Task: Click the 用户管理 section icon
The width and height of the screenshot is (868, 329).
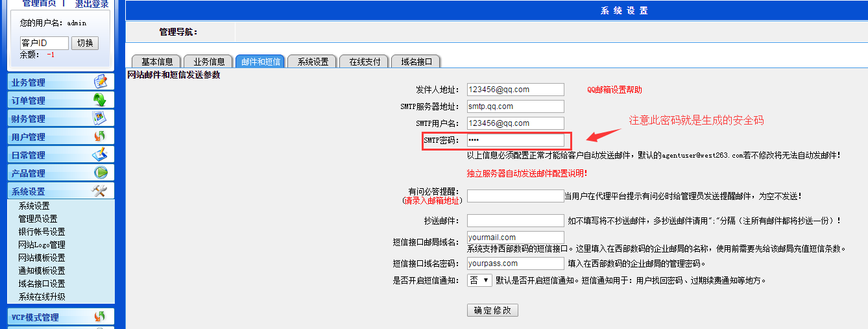Action: point(100,136)
